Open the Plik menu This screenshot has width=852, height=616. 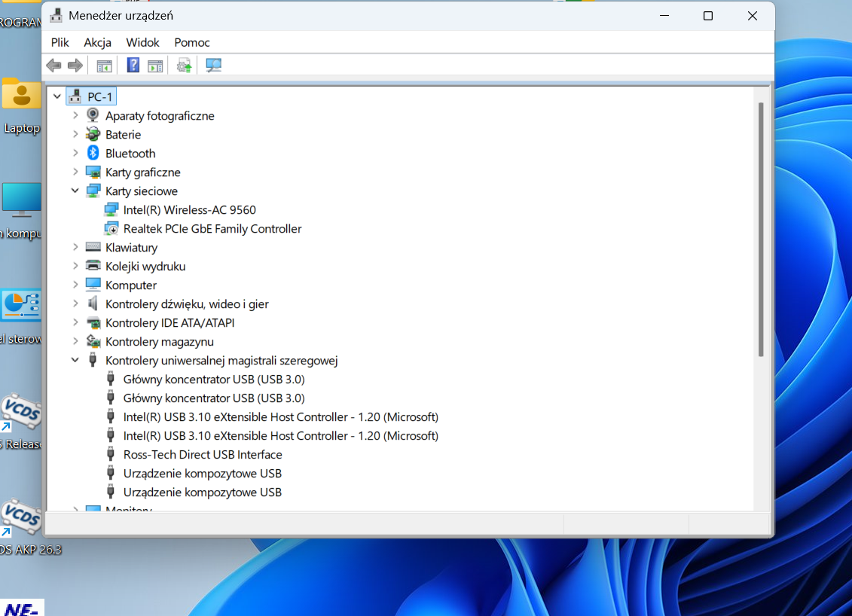click(x=60, y=42)
